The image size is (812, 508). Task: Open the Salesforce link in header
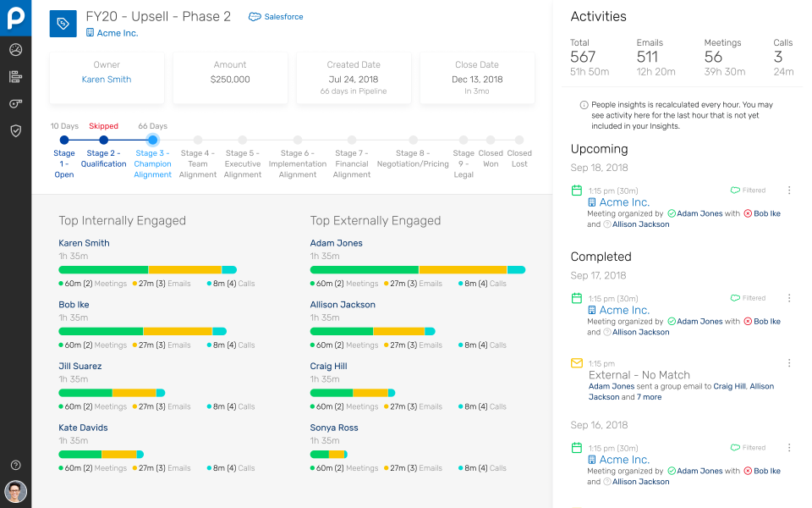277,17
